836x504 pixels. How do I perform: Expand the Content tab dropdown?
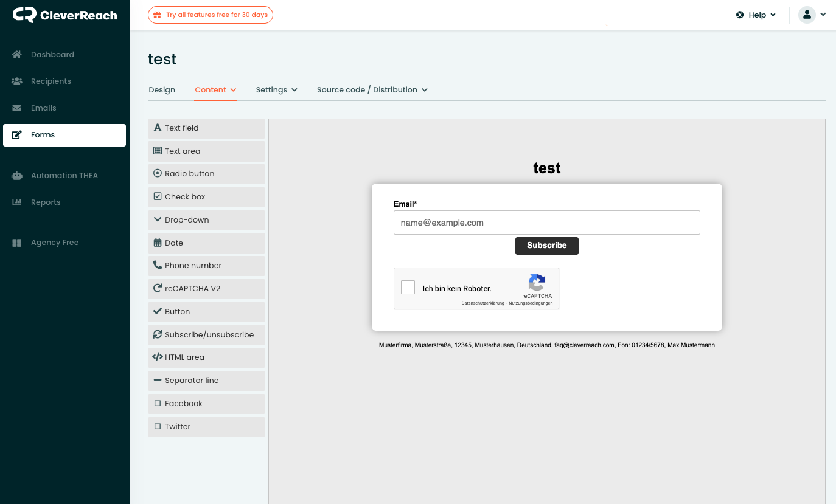pos(215,90)
